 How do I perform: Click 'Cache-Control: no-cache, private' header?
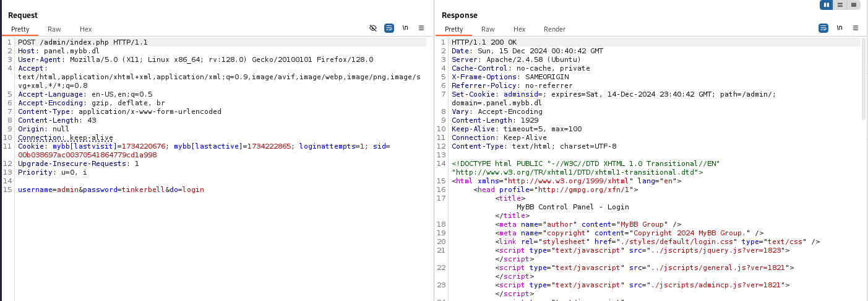coord(521,68)
